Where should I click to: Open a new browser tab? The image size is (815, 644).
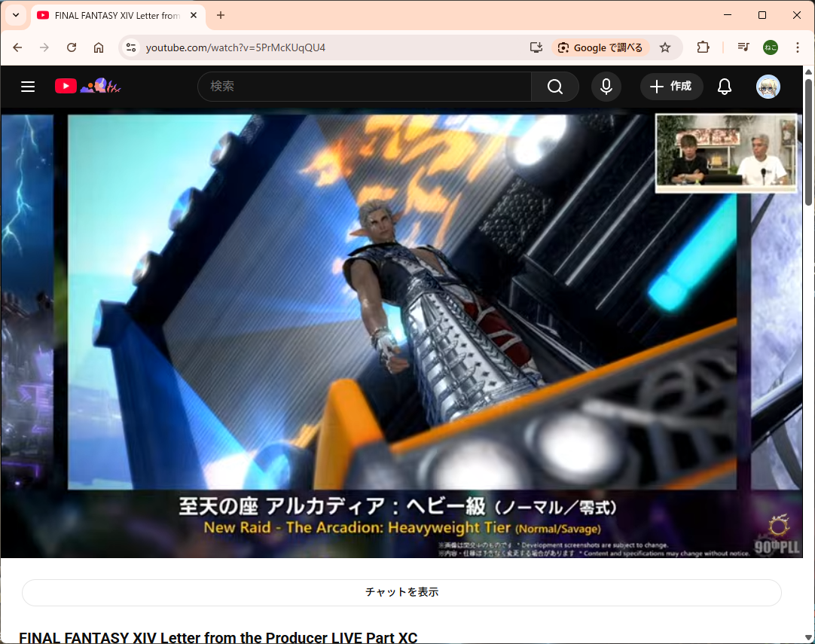click(x=221, y=15)
